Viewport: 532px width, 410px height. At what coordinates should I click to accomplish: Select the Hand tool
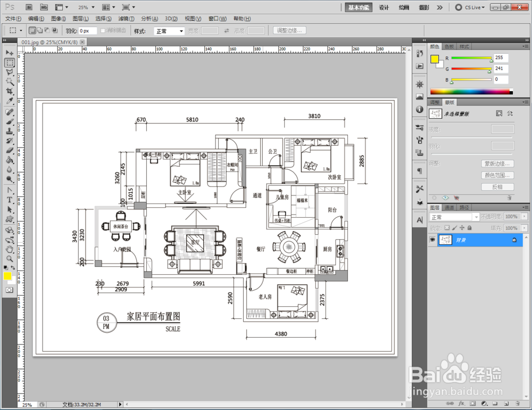[x=10, y=249]
